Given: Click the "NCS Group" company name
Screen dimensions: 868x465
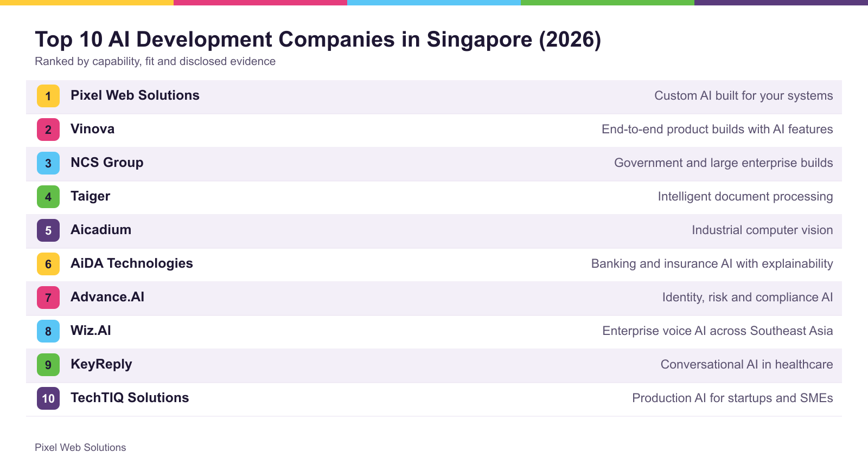Looking at the screenshot, I should 107,163.
